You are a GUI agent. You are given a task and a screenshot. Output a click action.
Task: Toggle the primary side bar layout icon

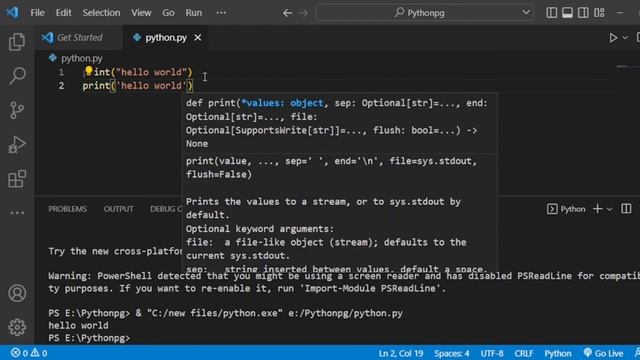551,13
